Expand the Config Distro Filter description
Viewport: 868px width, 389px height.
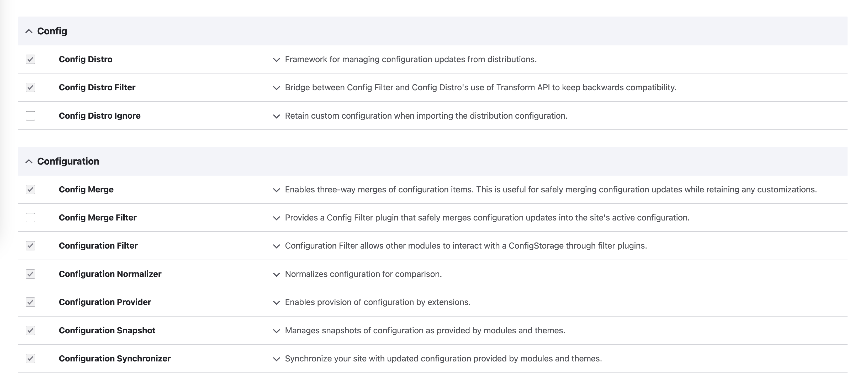pos(276,88)
